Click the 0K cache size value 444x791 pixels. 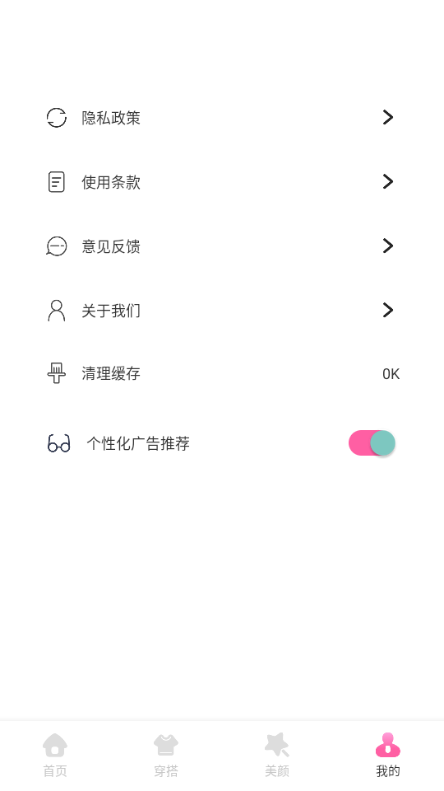pos(391,374)
